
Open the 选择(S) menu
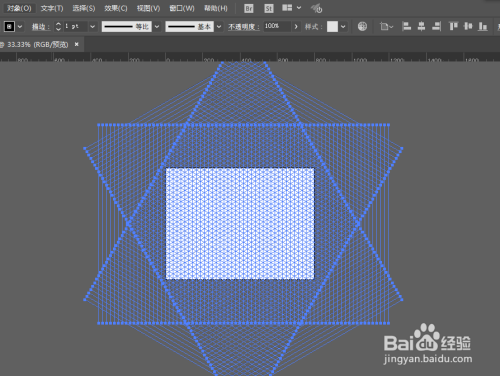pos(84,8)
